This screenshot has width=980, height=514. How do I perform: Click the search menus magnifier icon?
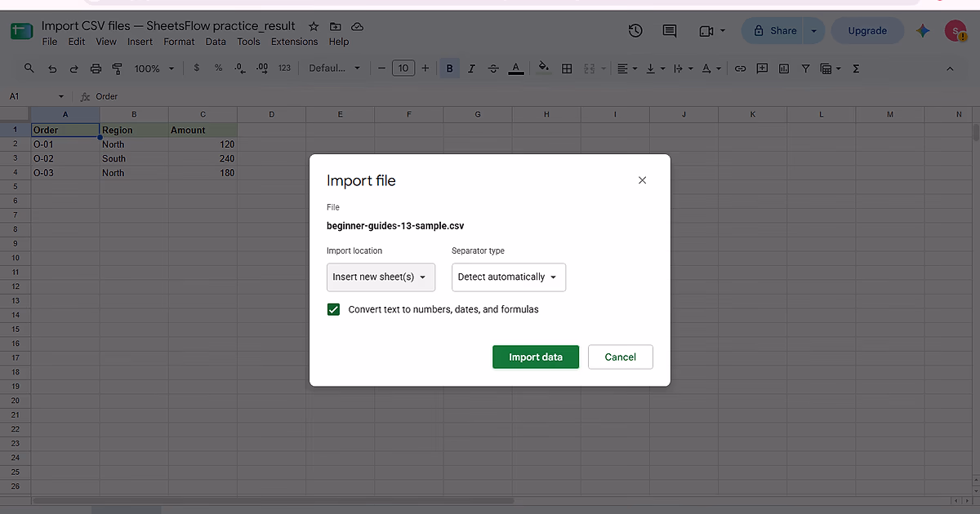(29, 69)
